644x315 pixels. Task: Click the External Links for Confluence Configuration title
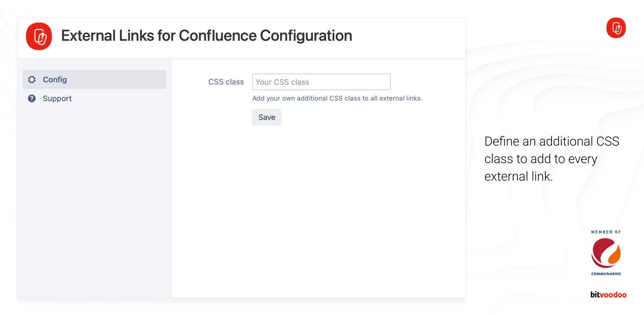(206, 35)
